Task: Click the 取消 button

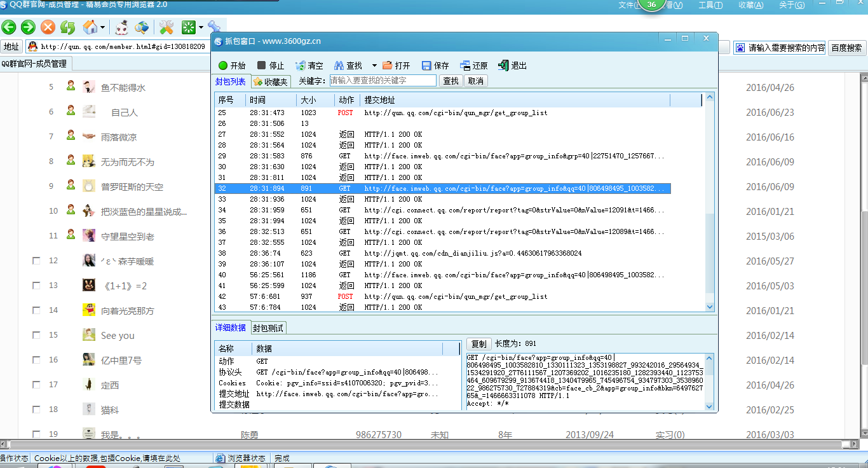Action: 476,81
